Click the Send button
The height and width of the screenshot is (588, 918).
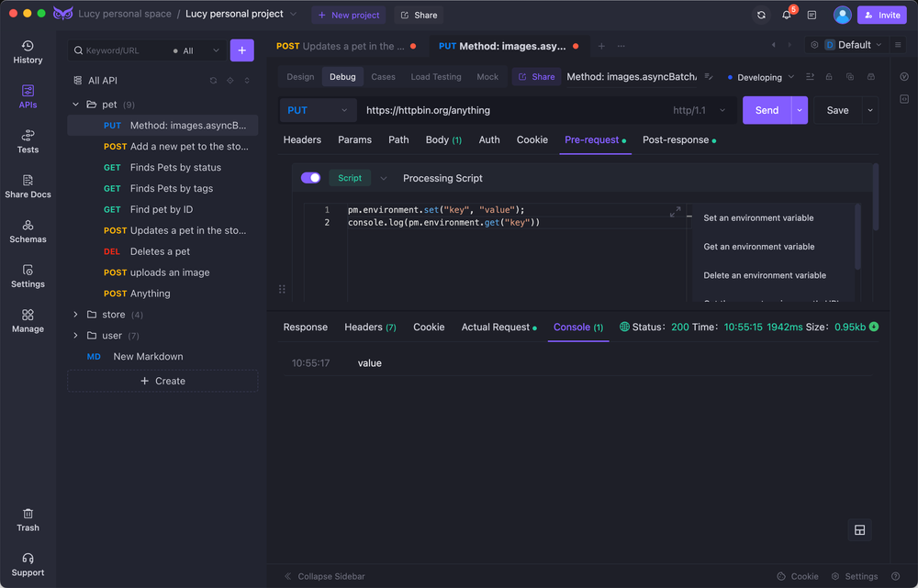(766, 110)
